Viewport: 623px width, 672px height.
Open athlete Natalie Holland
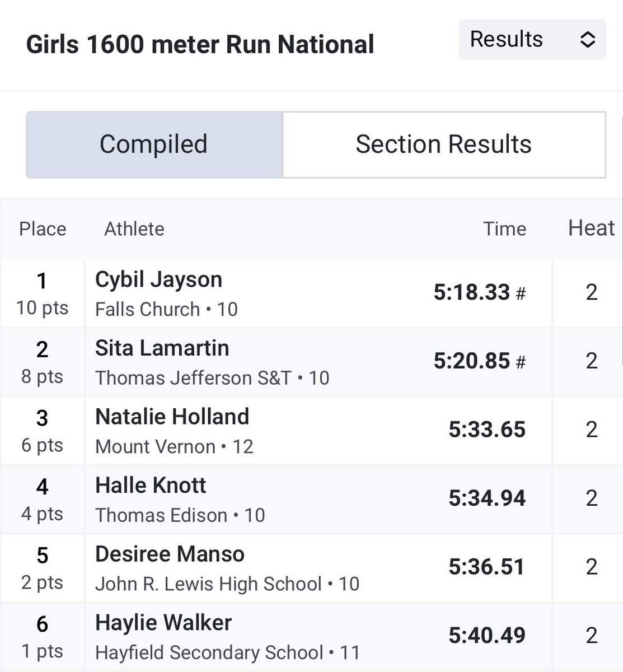point(172,417)
